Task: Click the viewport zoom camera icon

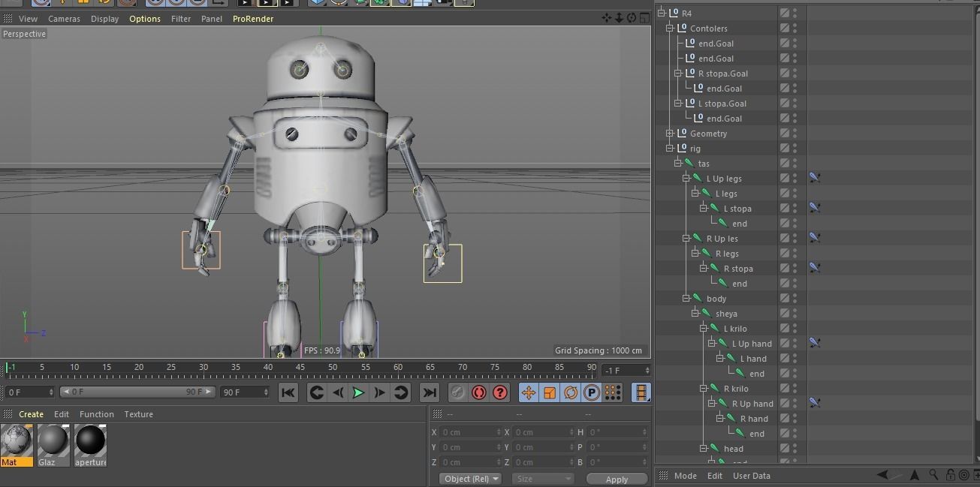Action: (620, 18)
